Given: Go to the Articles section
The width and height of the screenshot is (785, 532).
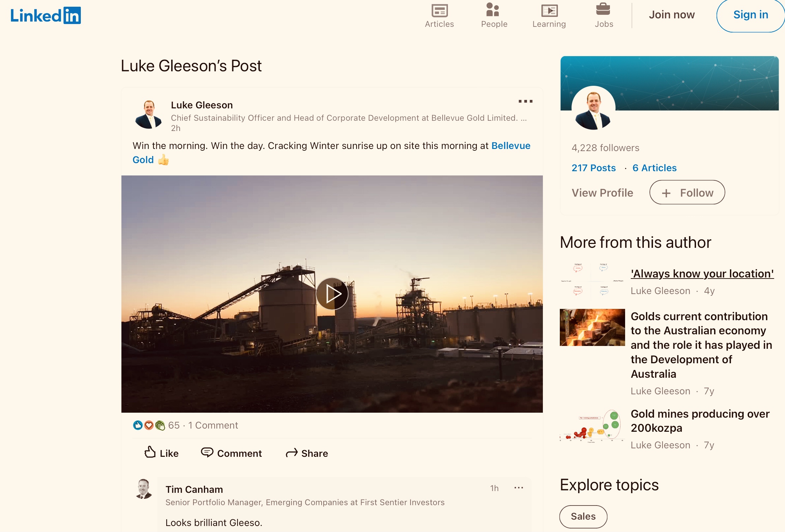Looking at the screenshot, I should click(x=439, y=16).
